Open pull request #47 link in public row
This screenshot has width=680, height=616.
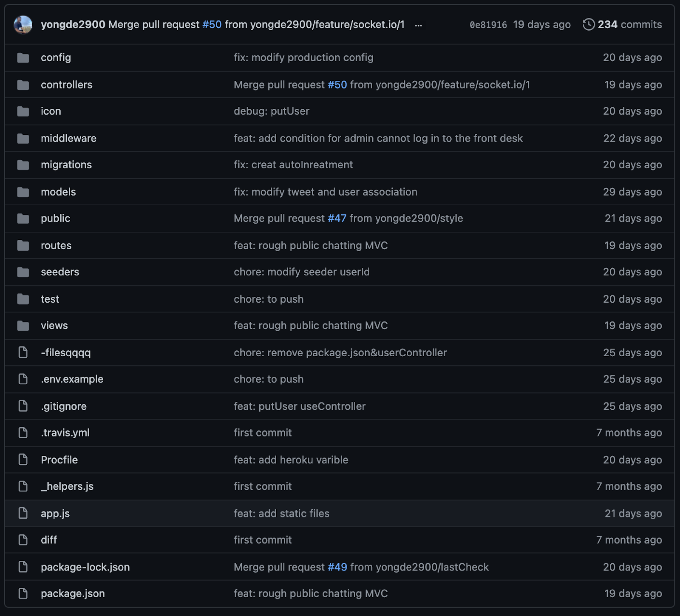(337, 219)
